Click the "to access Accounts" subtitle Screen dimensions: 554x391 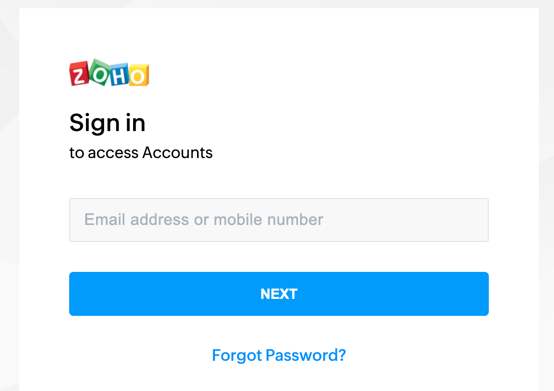(141, 153)
